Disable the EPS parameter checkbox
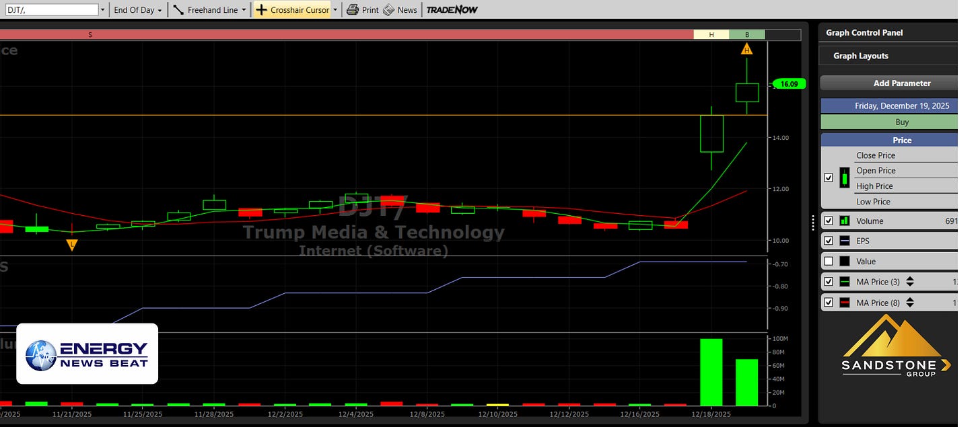Screen dimensions: 980x427 click(x=829, y=241)
